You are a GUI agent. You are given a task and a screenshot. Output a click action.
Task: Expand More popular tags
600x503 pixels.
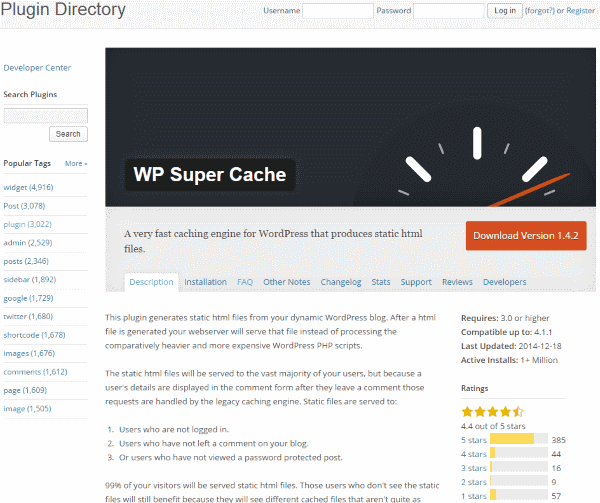pos(76,163)
